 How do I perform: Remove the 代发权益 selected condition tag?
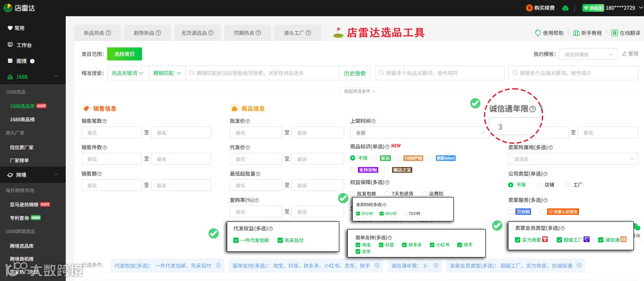tap(218, 266)
